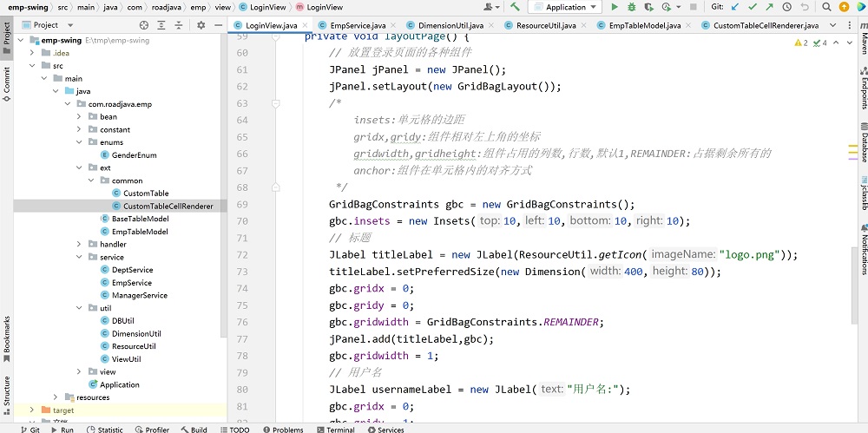Screen dimensions: 868x433
Task: Expand the constant package
Action: [80, 129]
